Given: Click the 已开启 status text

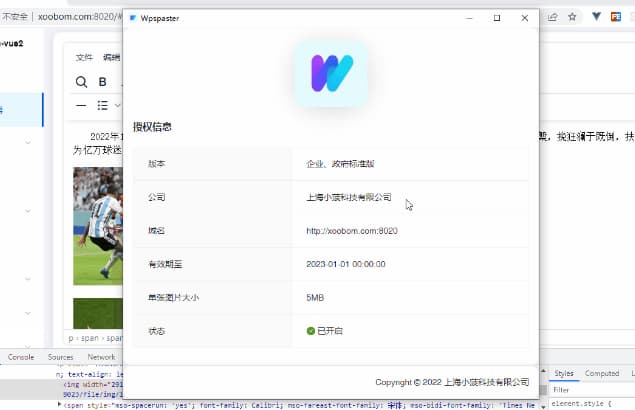Looking at the screenshot, I should tap(330, 331).
